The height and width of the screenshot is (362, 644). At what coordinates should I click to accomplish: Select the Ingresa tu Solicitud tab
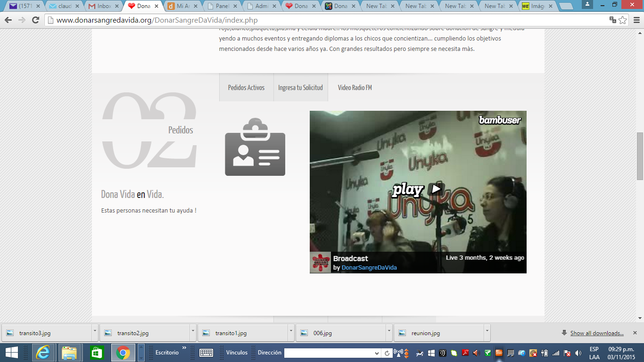click(x=300, y=88)
